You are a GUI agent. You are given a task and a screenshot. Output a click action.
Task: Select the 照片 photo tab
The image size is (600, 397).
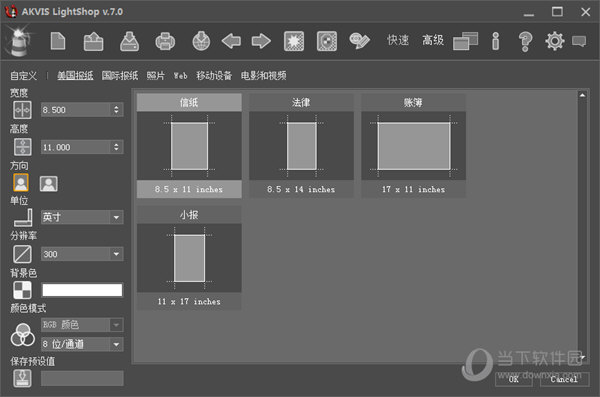click(156, 75)
